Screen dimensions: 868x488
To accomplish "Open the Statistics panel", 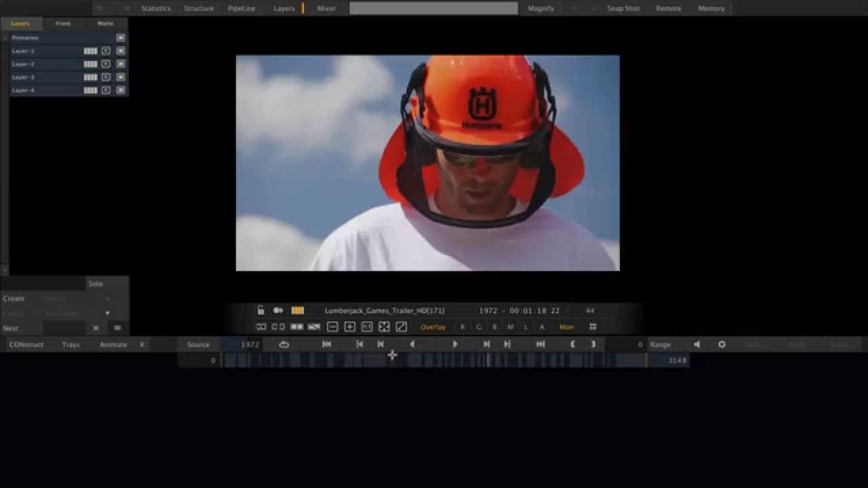I will click(x=156, y=8).
